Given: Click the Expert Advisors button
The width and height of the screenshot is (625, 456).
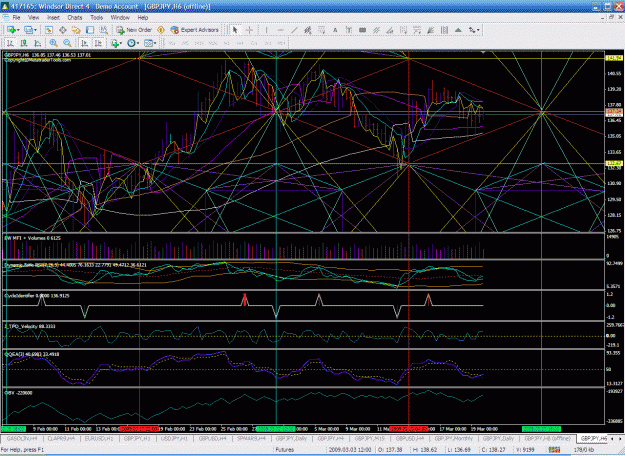Looking at the screenshot, I should coord(195,30).
